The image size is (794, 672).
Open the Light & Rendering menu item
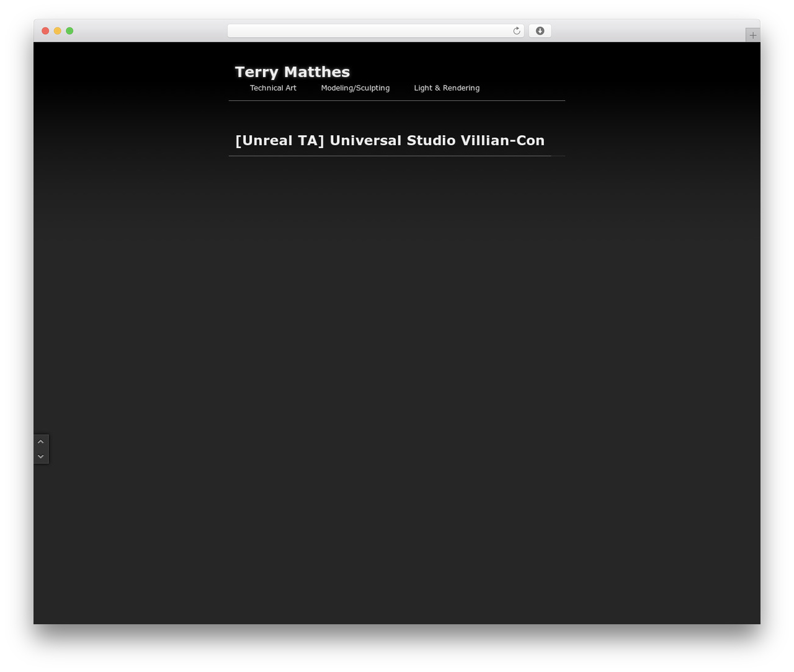447,88
